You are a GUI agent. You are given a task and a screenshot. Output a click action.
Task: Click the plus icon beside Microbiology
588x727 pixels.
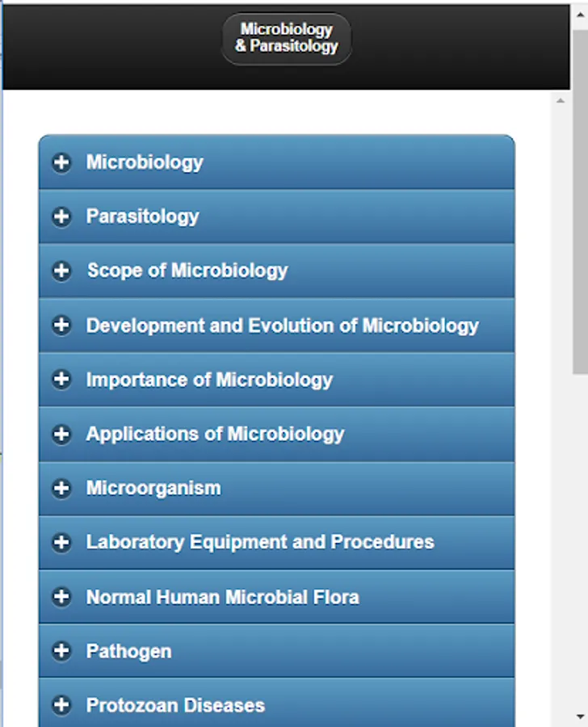[61, 162]
